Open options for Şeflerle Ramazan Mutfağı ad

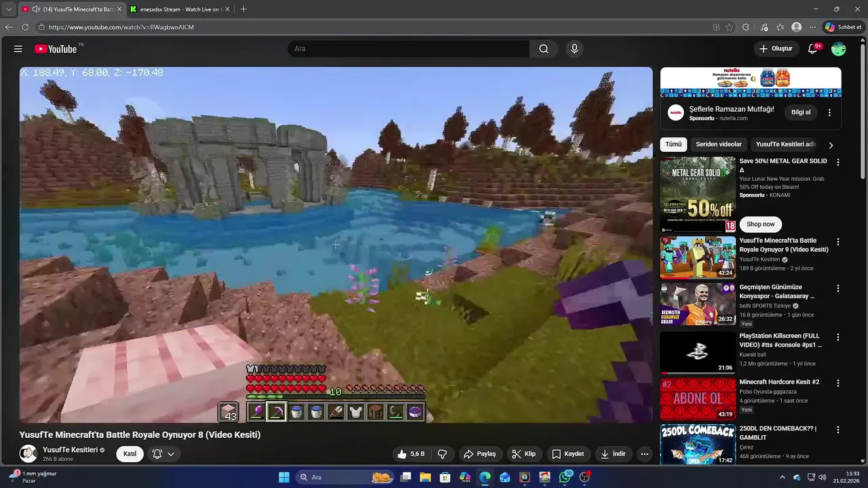click(x=829, y=113)
